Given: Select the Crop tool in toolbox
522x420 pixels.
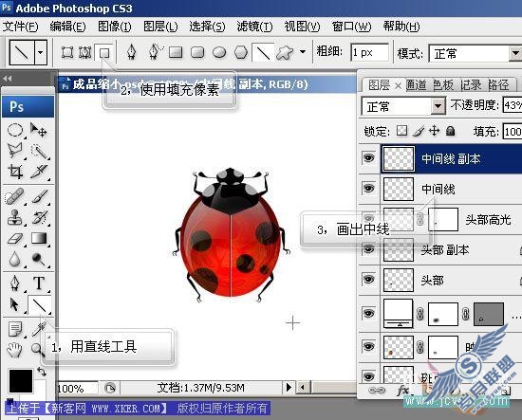Looking at the screenshot, I should point(15,171).
